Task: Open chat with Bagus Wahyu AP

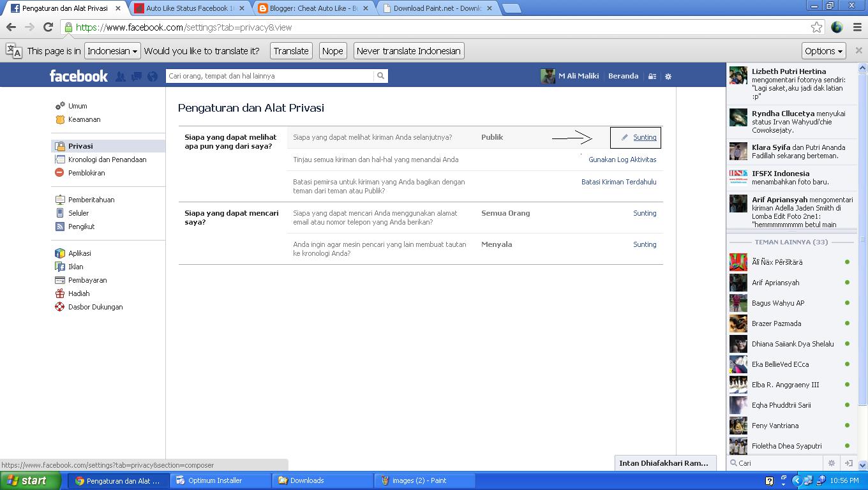Action: 791,303
